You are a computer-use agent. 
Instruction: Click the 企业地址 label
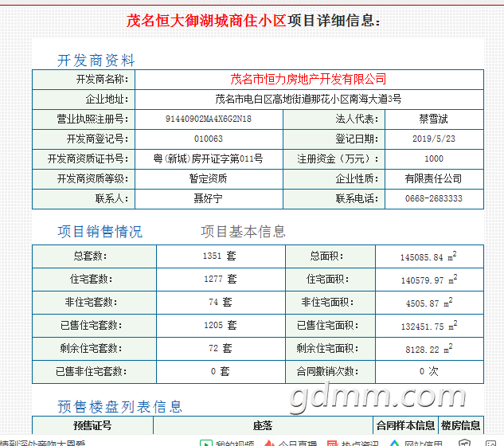pos(107,99)
